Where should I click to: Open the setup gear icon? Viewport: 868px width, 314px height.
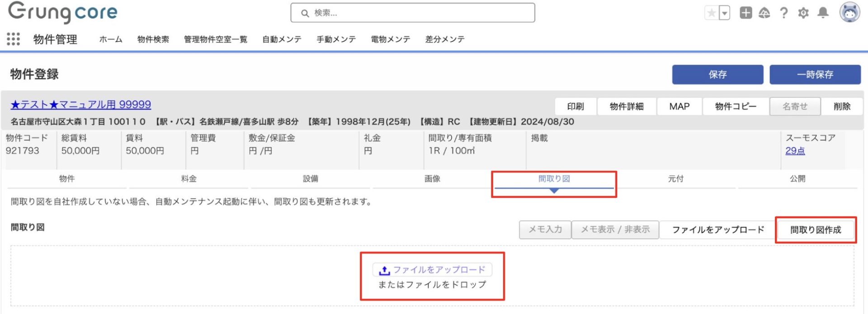click(x=803, y=13)
